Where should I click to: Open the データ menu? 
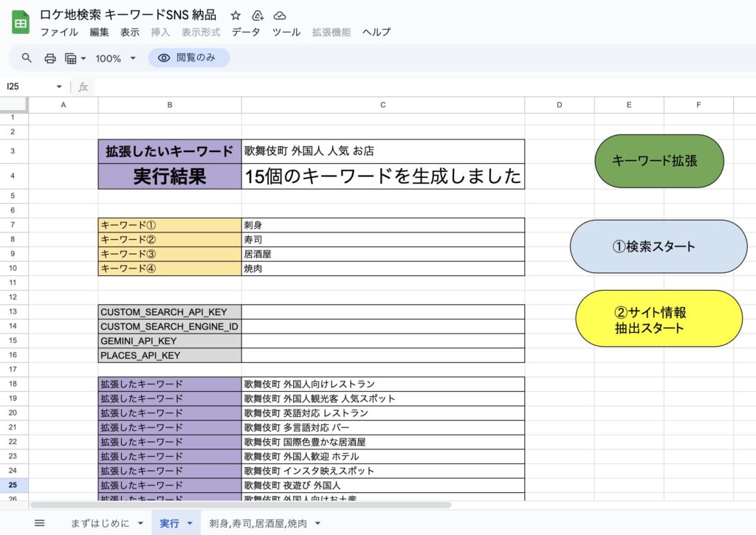246,32
